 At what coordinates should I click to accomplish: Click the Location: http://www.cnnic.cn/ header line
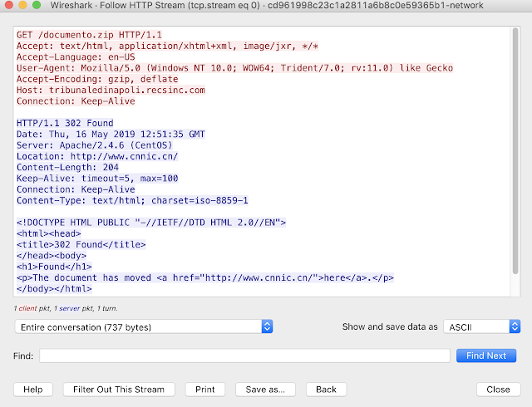97,156
